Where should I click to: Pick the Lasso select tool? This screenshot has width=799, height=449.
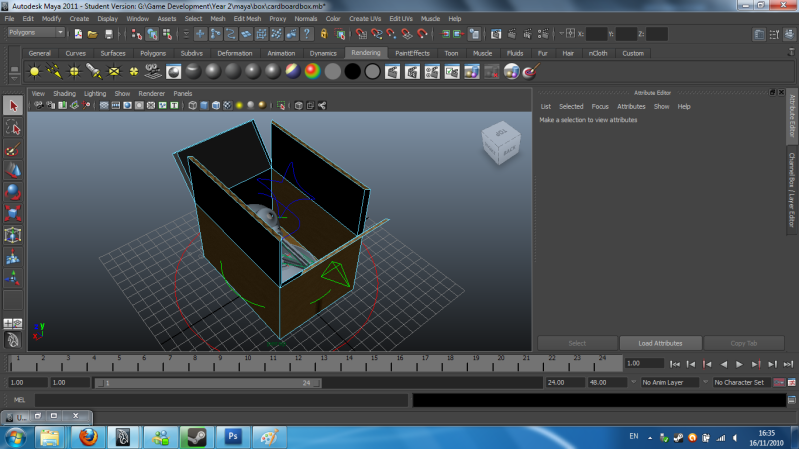point(13,127)
